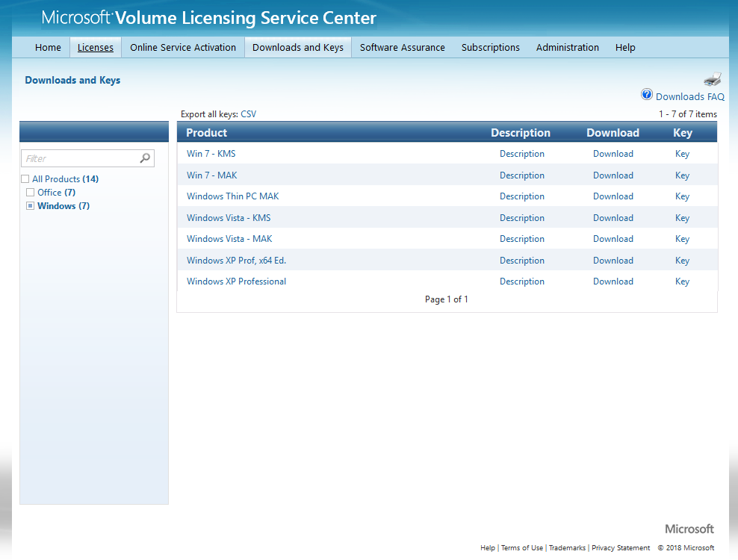This screenshot has width=738, height=560.
Task: View Description for Windows Thin PC MAK
Action: (x=522, y=196)
